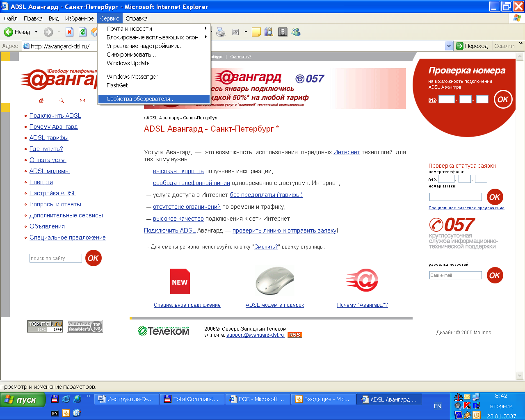Open the support@avangard-dsl.ru email link
This screenshot has height=420, width=525.
click(x=255, y=335)
